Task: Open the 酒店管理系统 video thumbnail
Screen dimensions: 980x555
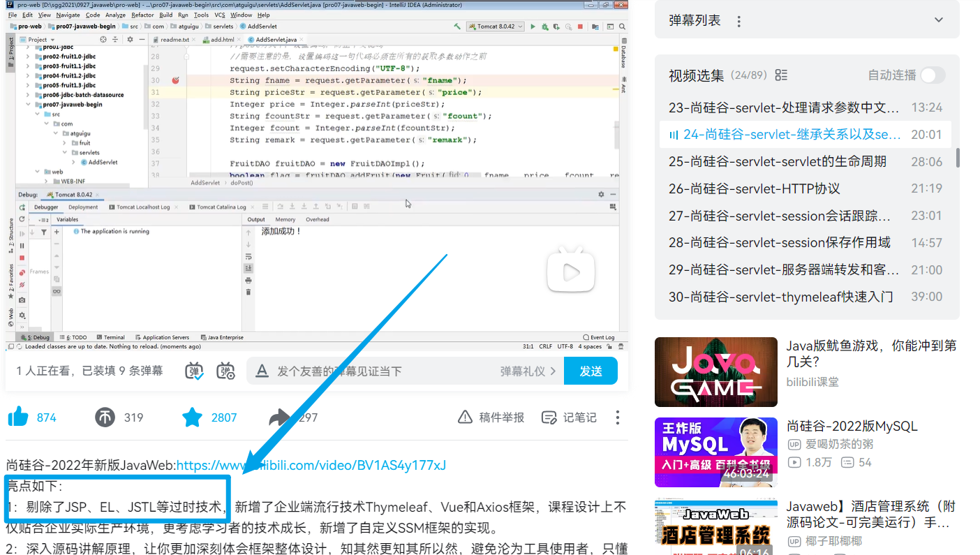Action: (716, 526)
